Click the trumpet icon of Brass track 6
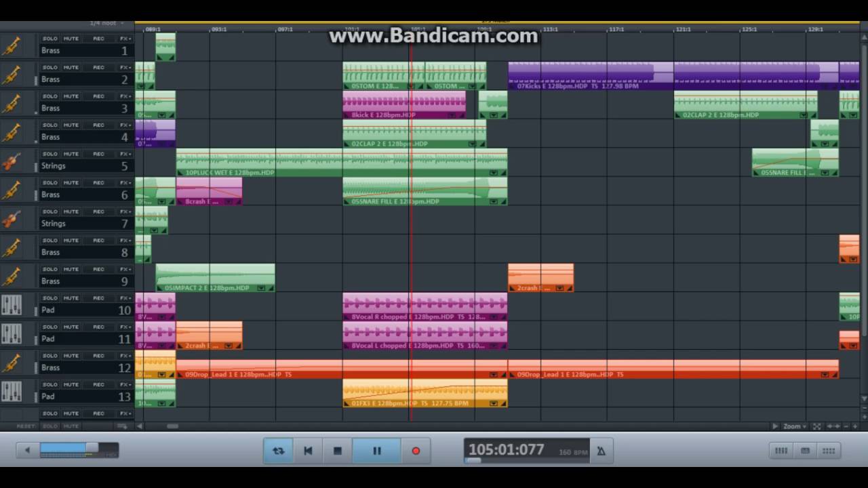The width and height of the screenshot is (868, 488). tap(12, 190)
